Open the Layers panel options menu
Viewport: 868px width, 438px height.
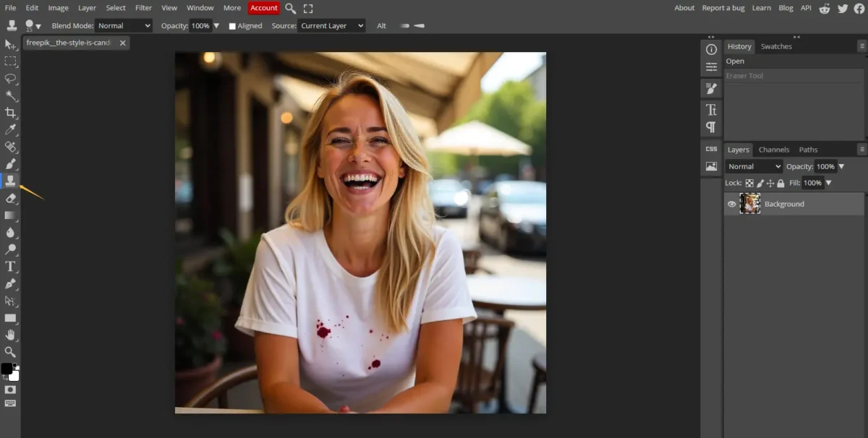[x=861, y=149]
